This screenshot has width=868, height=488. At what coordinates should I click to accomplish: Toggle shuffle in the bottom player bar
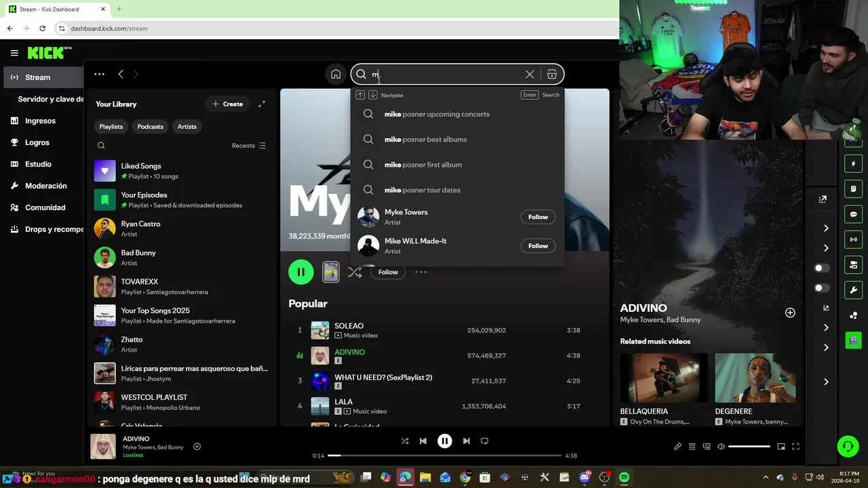click(x=405, y=441)
